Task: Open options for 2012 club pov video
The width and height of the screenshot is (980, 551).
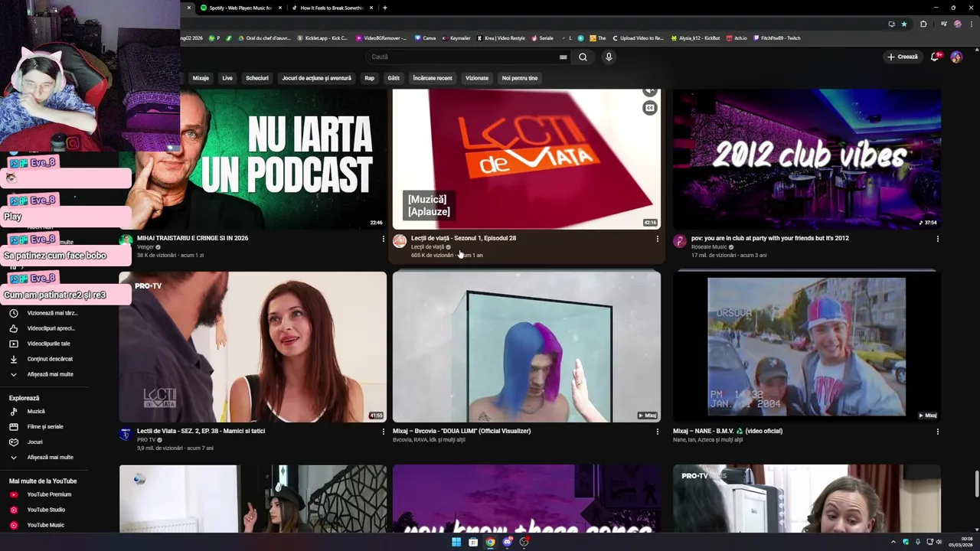Action: coord(938,239)
